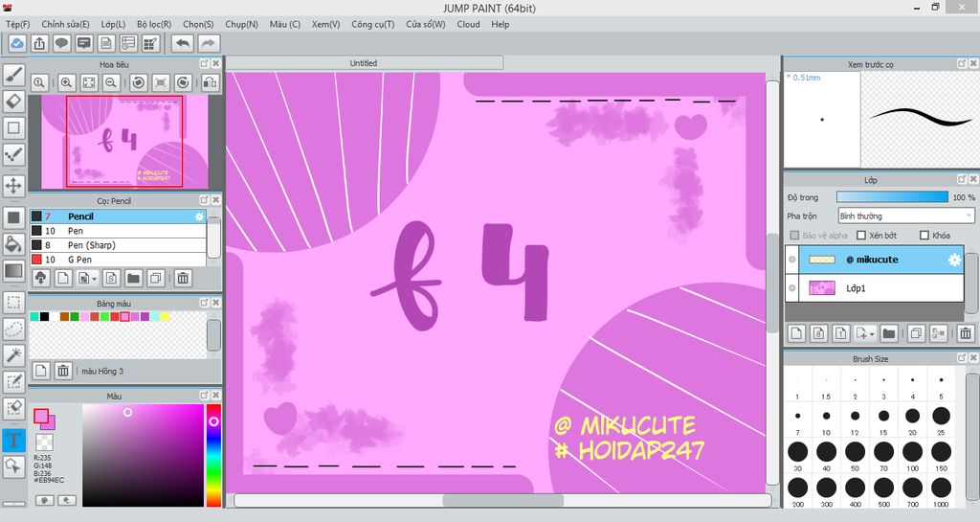The height and width of the screenshot is (522, 980).
Task: Duplicate layer icon in layer panel
Action: 916,333
